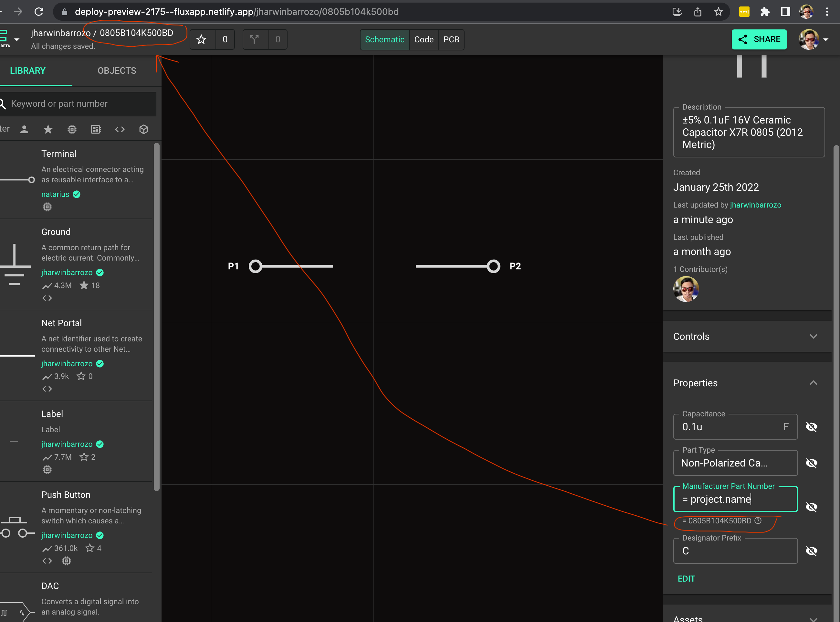Click the install app icon in address bar
The width and height of the screenshot is (840, 622).
[x=677, y=12]
